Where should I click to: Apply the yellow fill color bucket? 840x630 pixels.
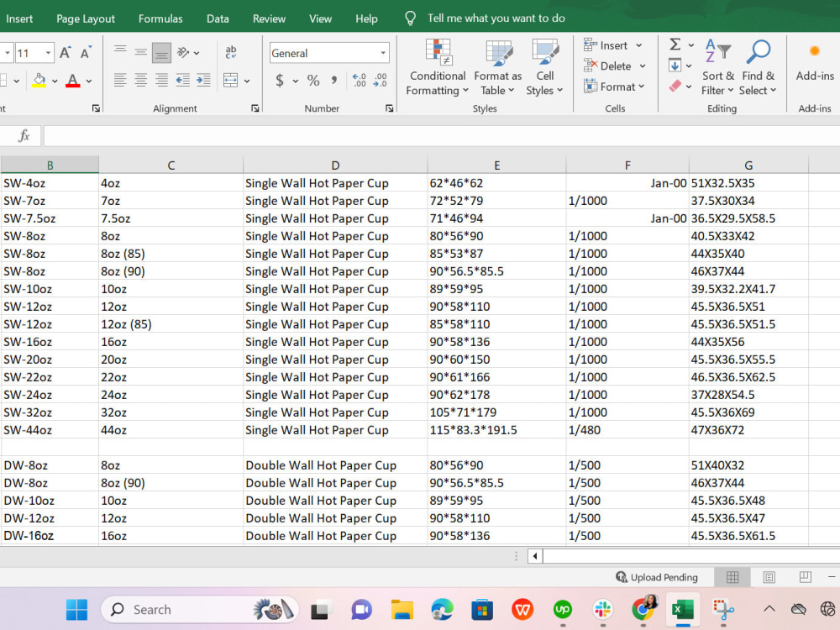[39, 81]
